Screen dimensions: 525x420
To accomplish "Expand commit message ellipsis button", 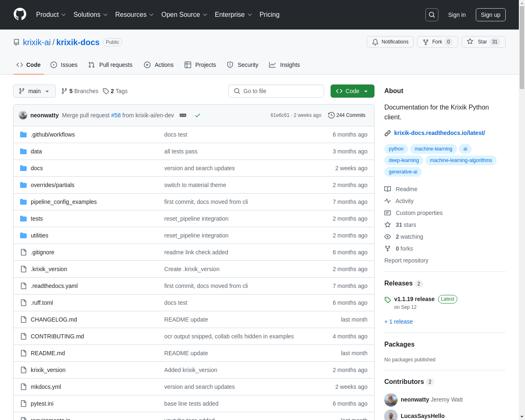I will click(x=183, y=115).
